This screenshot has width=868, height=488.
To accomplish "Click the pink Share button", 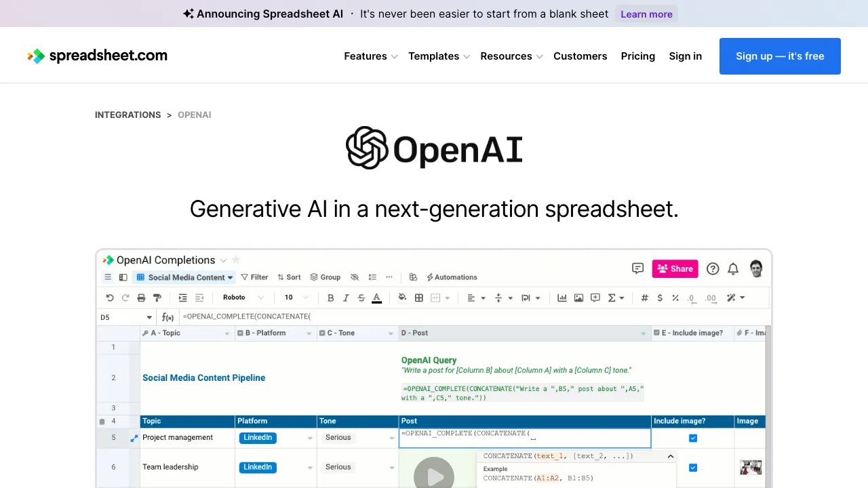I will pos(675,268).
